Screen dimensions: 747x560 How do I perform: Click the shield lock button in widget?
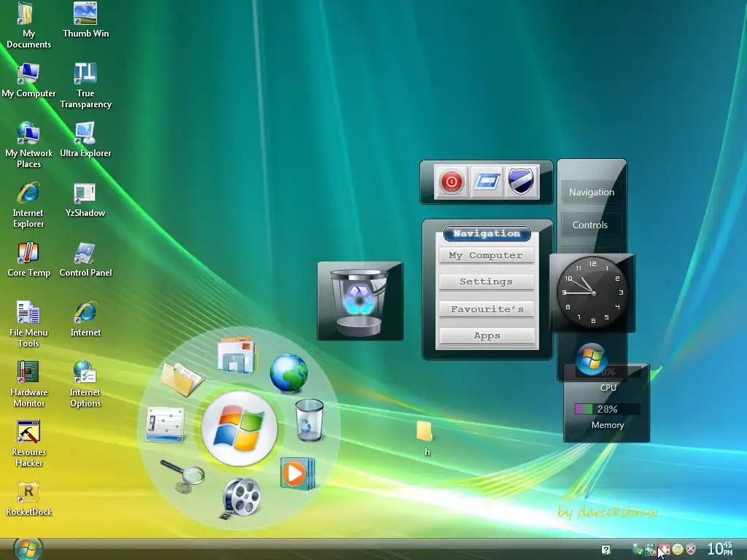click(x=521, y=182)
